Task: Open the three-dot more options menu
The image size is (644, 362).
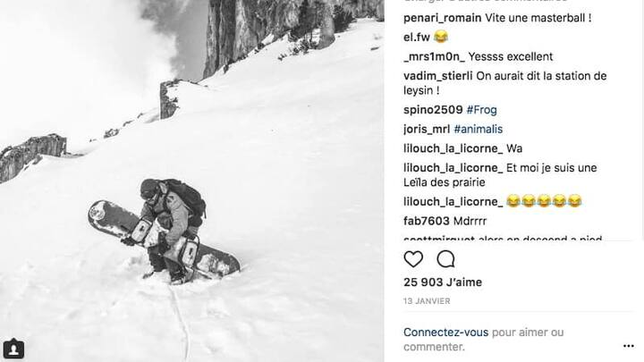Action: pyautogui.click(x=629, y=347)
